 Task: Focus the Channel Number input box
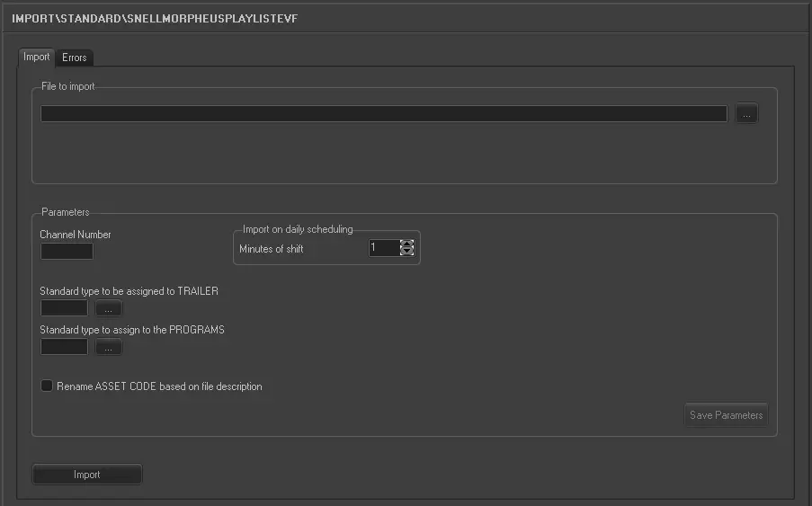(67, 252)
